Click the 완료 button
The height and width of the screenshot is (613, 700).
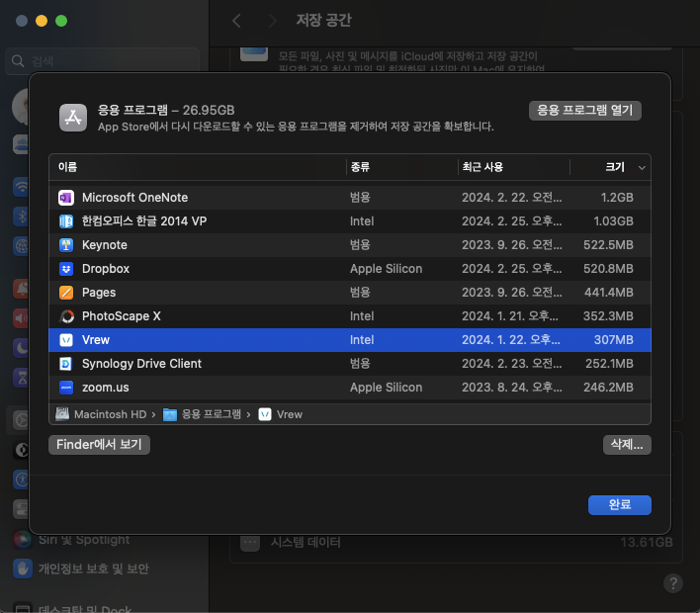click(x=620, y=505)
